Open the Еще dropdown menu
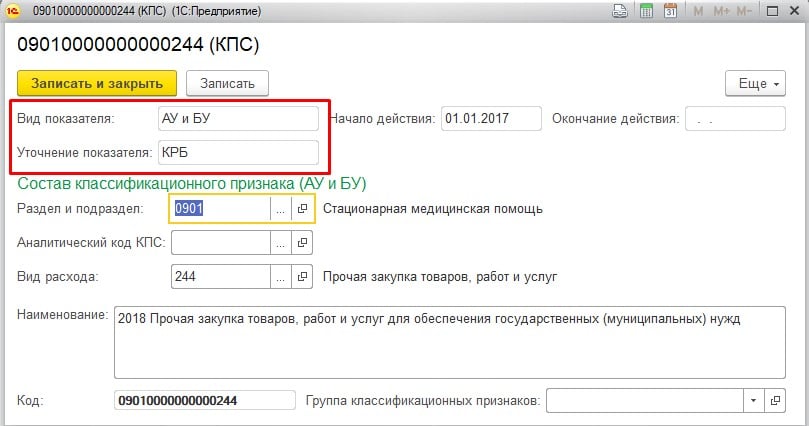 point(755,84)
